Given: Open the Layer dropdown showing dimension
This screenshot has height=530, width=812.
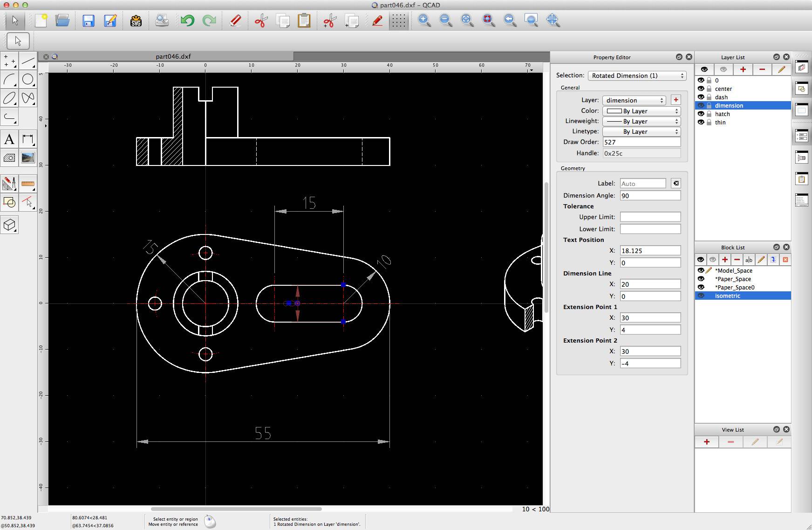Looking at the screenshot, I should (634, 100).
